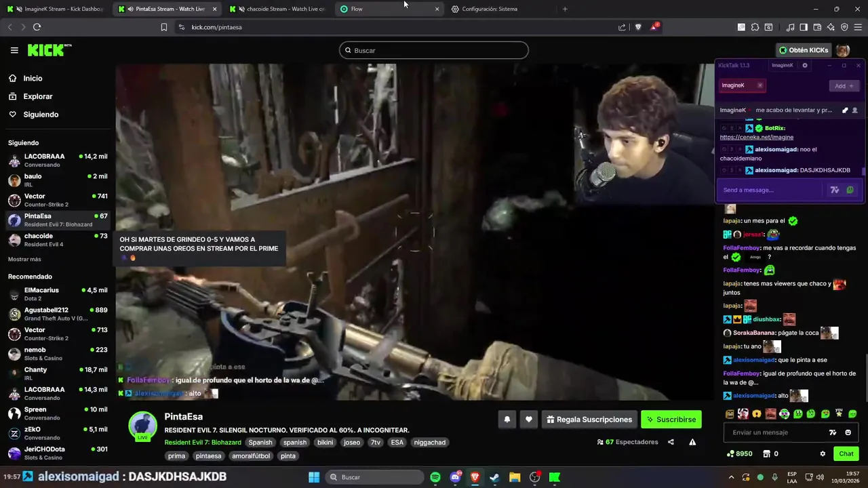Open Brave main hamburger menu
This screenshot has width=868, height=488.
(858, 27)
